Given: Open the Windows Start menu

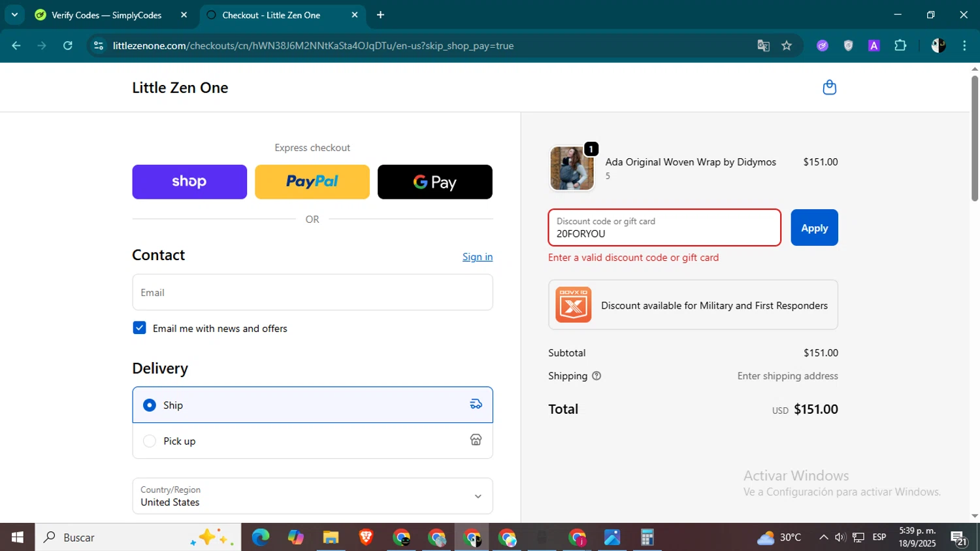Looking at the screenshot, I should click(x=18, y=537).
